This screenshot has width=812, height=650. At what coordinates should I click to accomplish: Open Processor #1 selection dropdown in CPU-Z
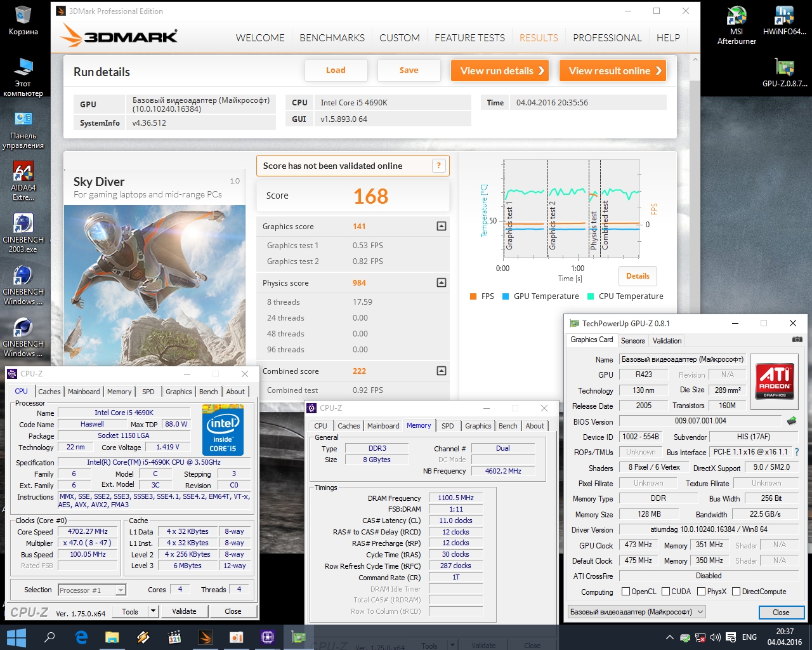(x=121, y=590)
